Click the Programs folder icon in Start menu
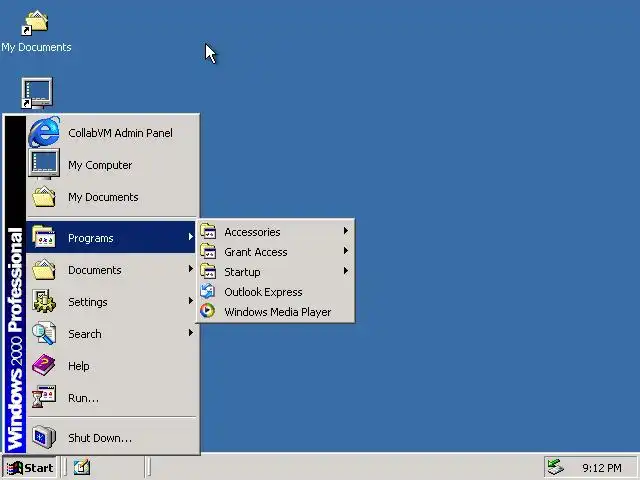The width and height of the screenshot is (640, 480). click(x=44, y=237)
